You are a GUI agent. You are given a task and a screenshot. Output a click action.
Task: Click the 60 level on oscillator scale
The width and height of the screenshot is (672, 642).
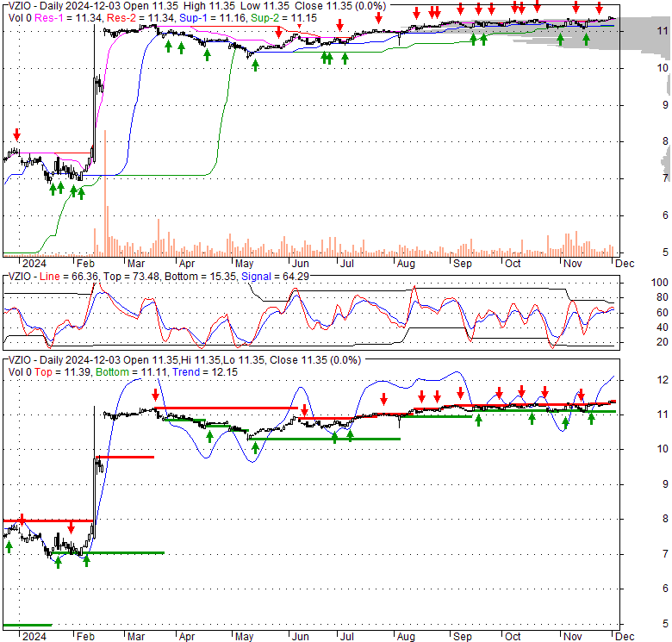(663, 313)
